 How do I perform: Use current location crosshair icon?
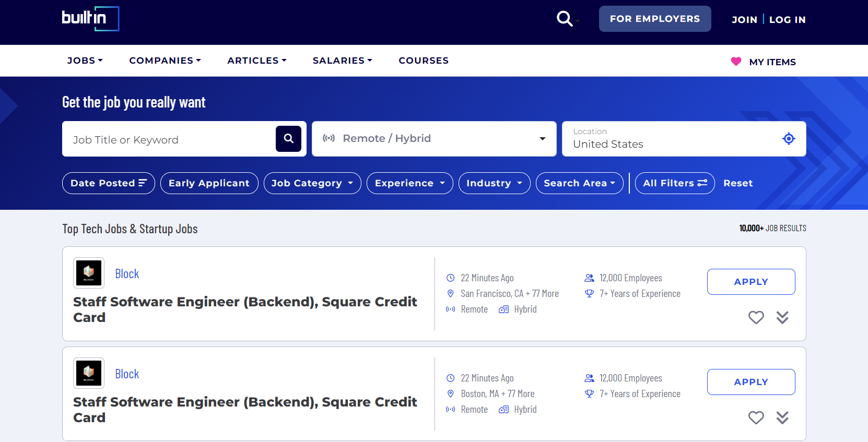(789, 138)
